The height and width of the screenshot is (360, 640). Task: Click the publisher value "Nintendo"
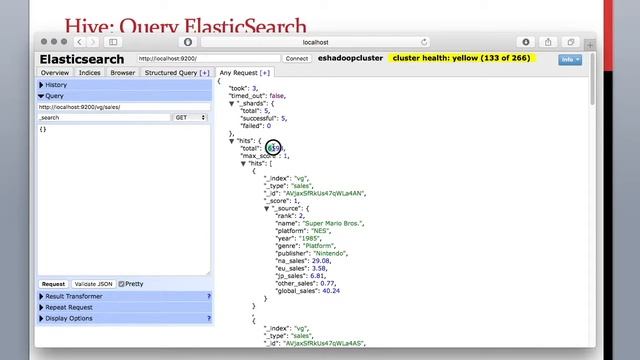pyautogui.click(x=330, y=253)
